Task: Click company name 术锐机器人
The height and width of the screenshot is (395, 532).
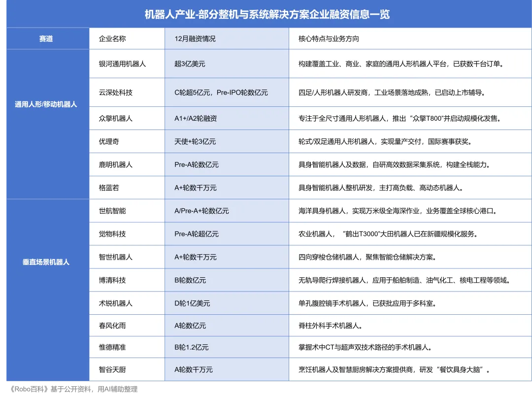Action: pos(115,303)
